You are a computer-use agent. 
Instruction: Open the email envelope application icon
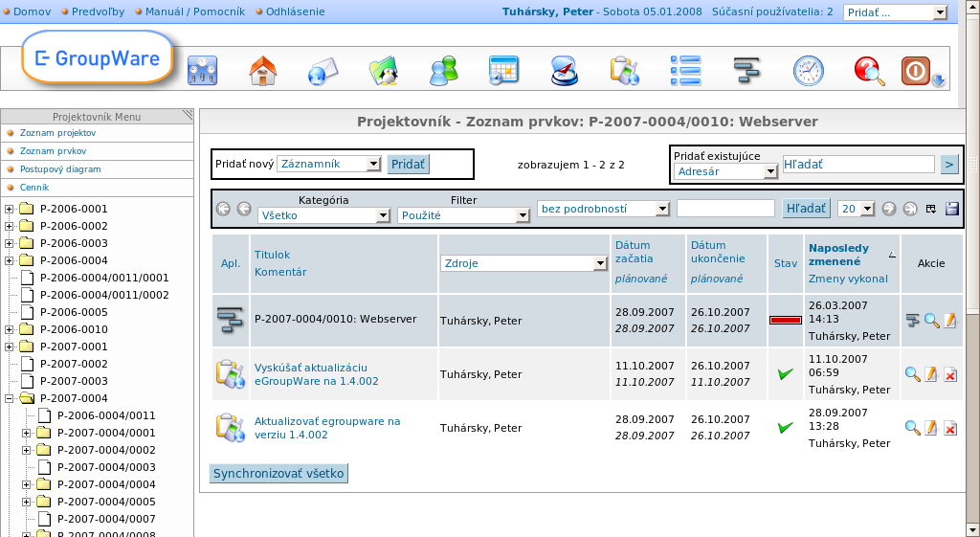pyautogui.click(x=323, y=71)
